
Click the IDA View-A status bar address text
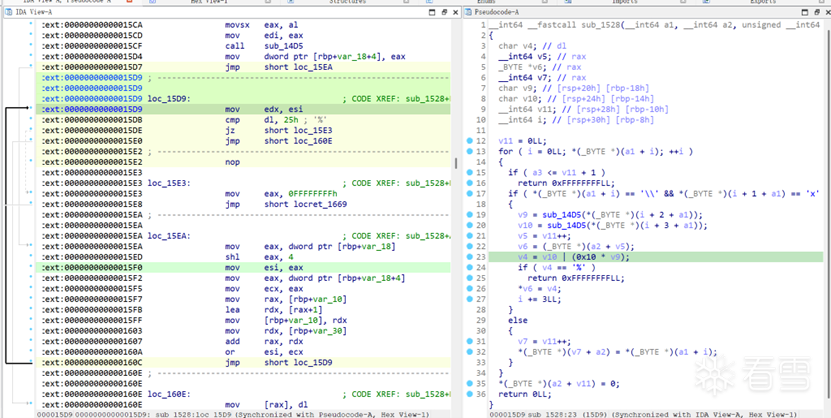[x=233, y=414]
